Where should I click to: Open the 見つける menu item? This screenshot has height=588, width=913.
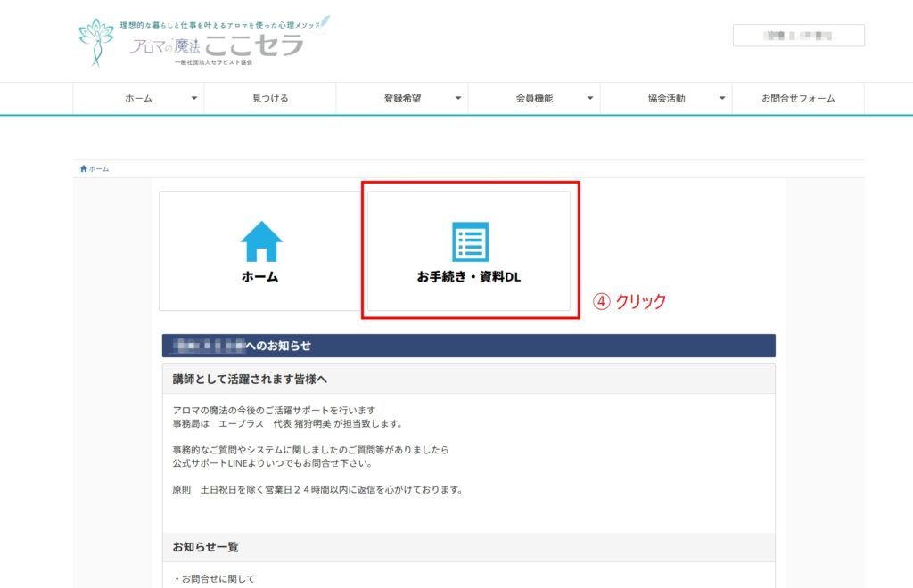[270, 99]
